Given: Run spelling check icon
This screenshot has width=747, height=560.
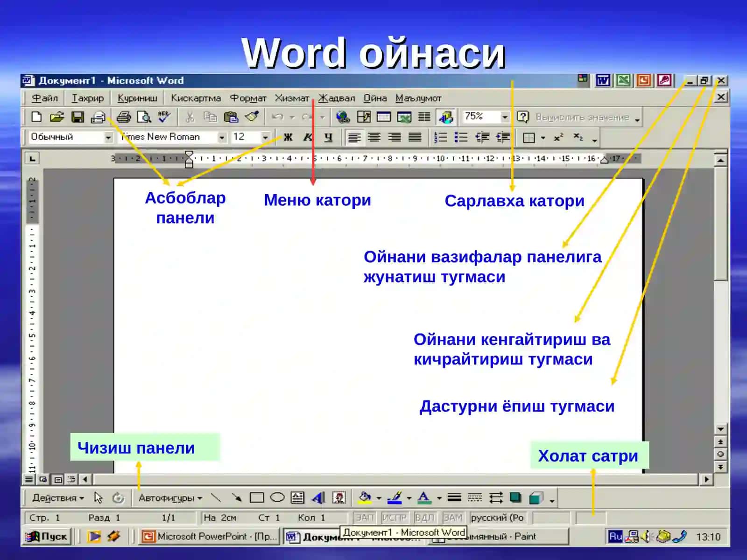Looking at the screenshot, I should (164, 117).
